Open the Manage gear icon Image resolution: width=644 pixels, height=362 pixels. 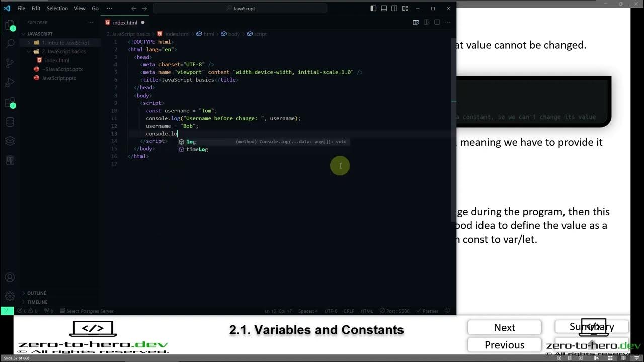(10, 296)
